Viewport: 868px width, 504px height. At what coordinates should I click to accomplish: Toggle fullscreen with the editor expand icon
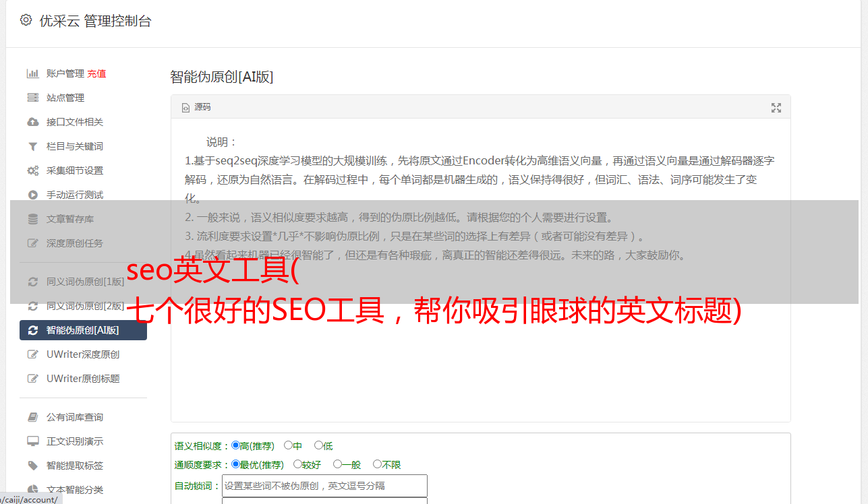[776, 108]
